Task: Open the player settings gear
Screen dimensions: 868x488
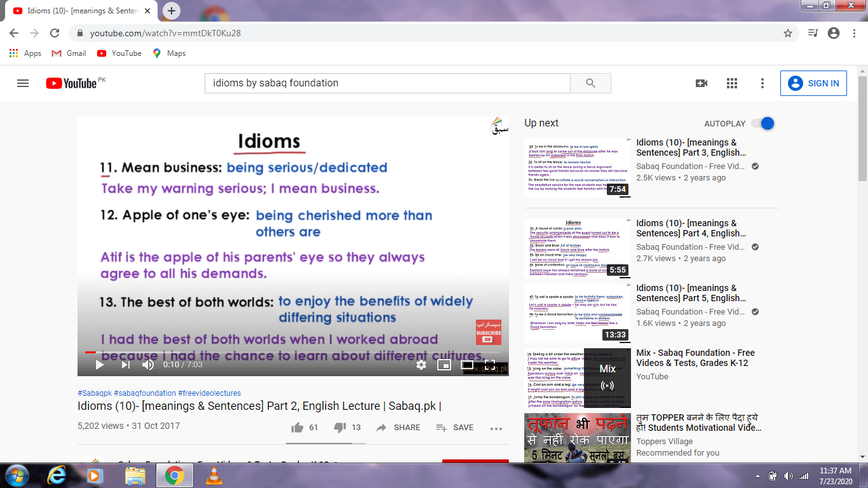Action: click(421, 365)
